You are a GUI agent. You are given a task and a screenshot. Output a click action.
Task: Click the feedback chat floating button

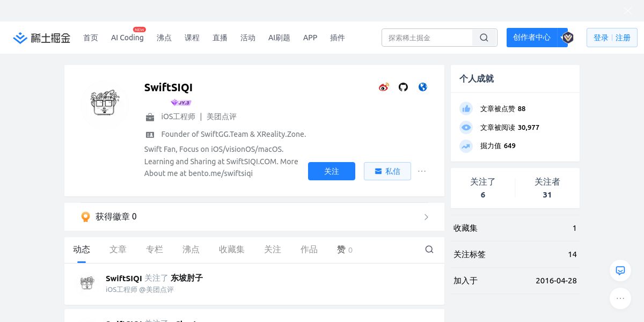click(620, 270)
